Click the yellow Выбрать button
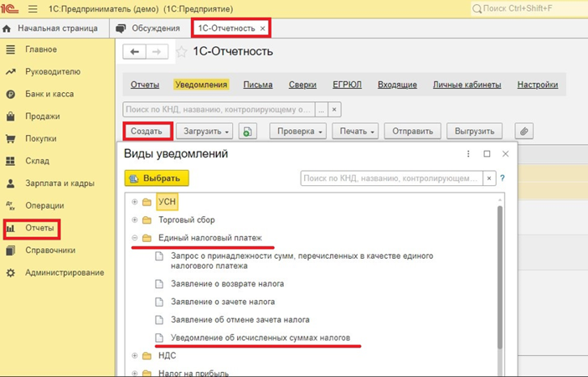The image size is (588, 377). click(157, 178)
